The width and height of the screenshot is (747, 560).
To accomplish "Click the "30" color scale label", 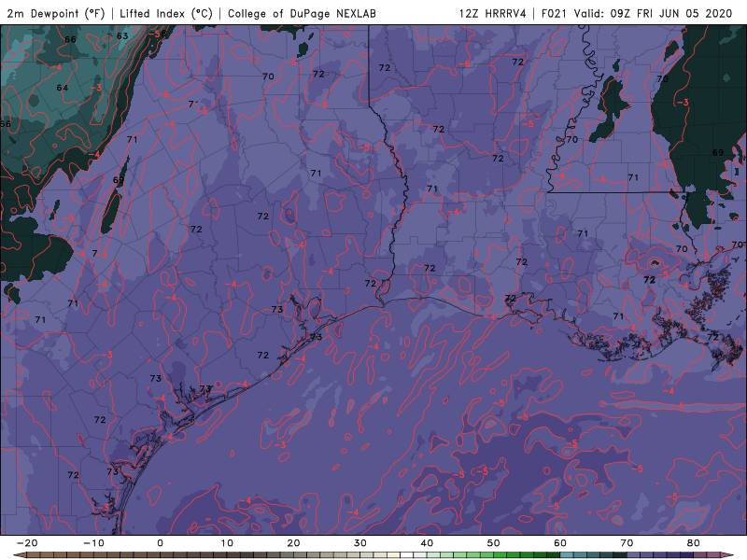I will 360,543.
